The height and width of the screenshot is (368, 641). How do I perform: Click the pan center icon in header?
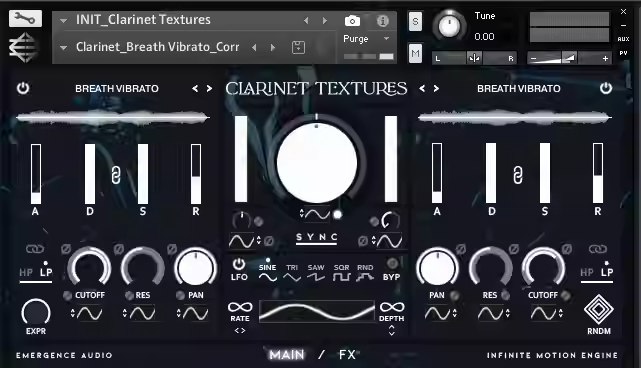click(x=474, y=58)
